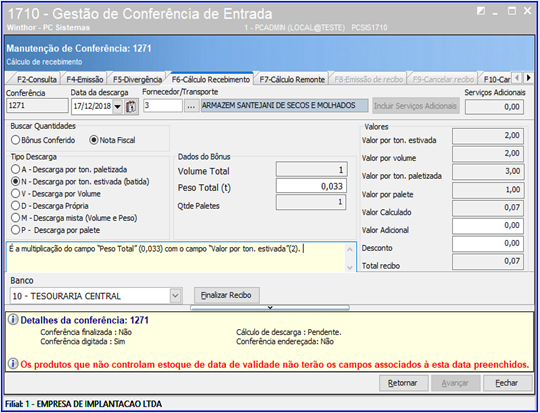Click the Total recibo value field
Viewport: 540px width, 413px height.
[x=488, y=261]
